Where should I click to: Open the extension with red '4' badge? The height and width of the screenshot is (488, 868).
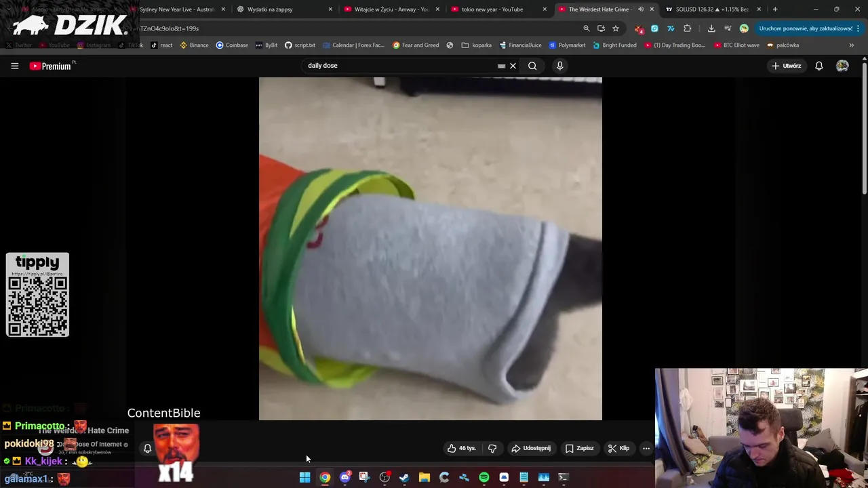639,28
